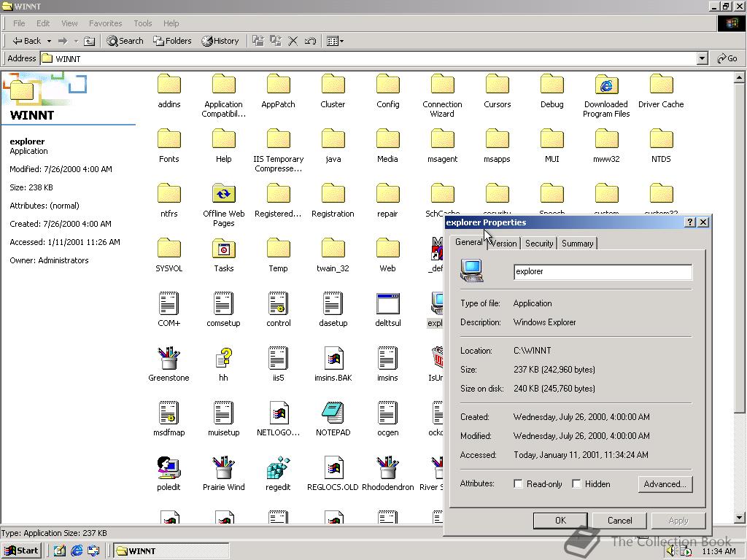
Task: Click the Search toolbar button
Action: pos(125,41)
